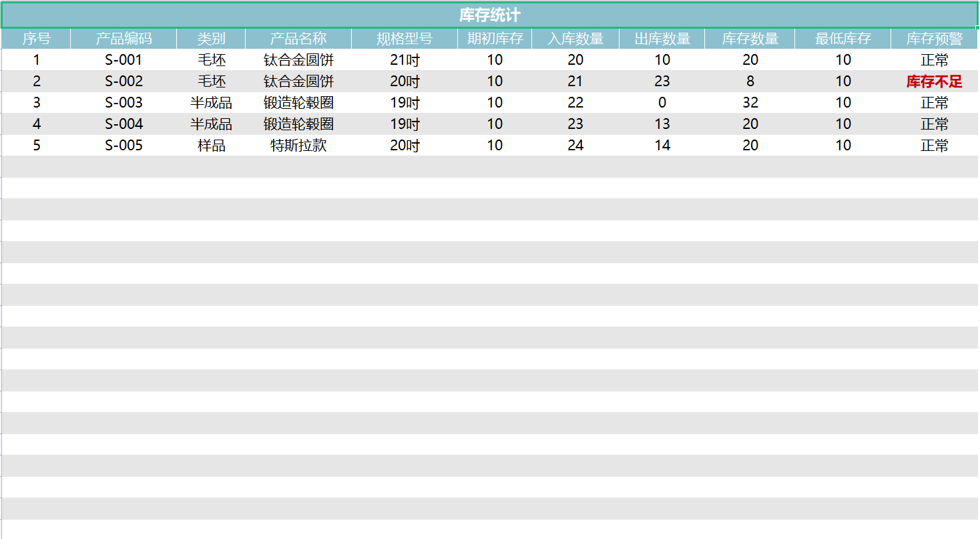This screenshot has width=980, height=539.
Task: Click product code cell S-003
Action: click(124, 103)
